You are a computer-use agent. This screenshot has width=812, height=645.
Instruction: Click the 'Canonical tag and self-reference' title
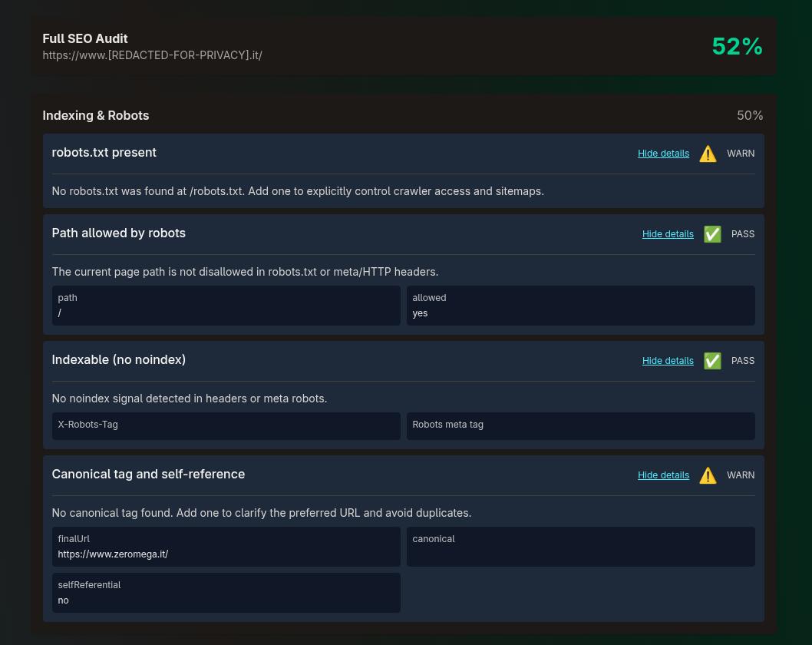tap(148, 474)
